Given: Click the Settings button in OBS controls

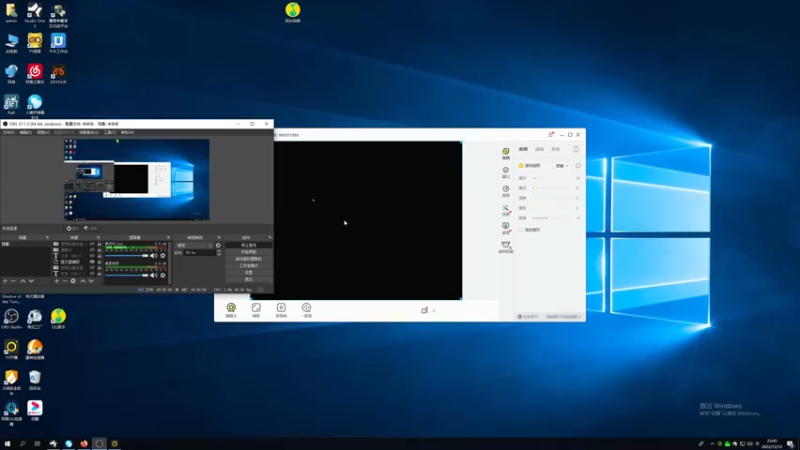Looking at the screenshot, I should [x=248, y=272].
